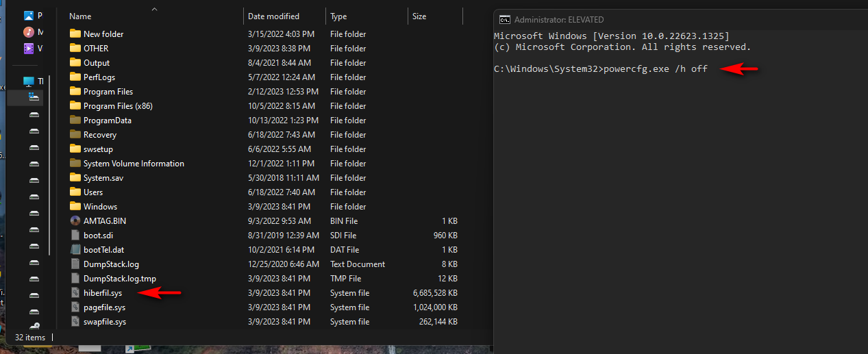868x354 pixels.
Task: Click the highlighted local disk drive in the sidebar
Action: tap(34, 97)
